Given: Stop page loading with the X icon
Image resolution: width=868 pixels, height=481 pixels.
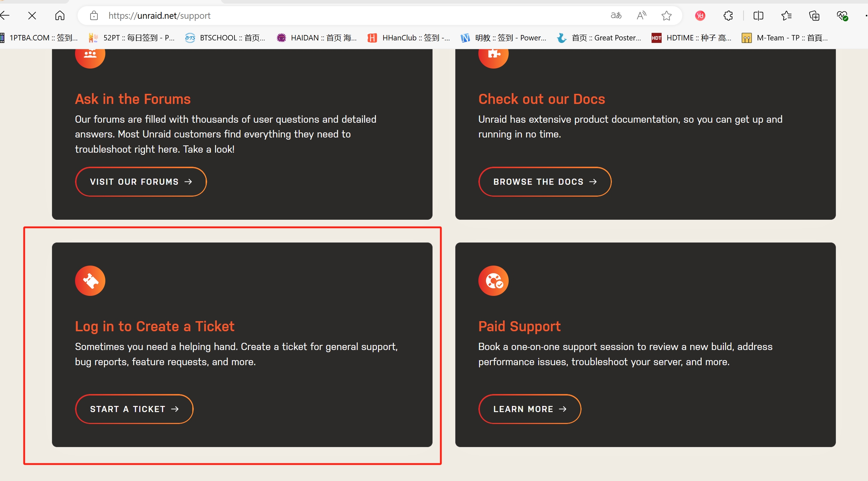Looking at the screenshot, I should (32, 16).
